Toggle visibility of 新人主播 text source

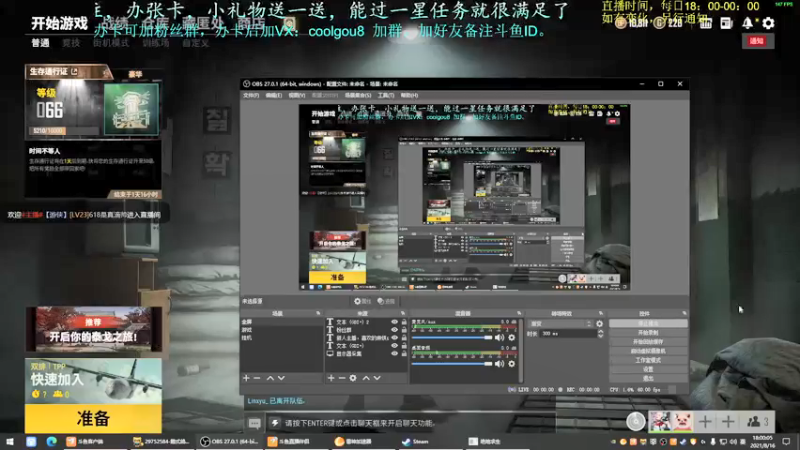(x=394, y=337)
